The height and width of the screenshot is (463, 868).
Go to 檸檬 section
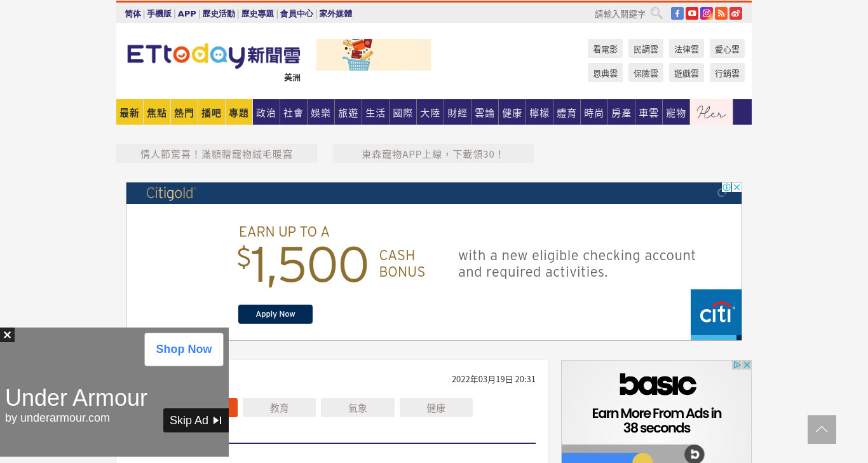(539, 112)
